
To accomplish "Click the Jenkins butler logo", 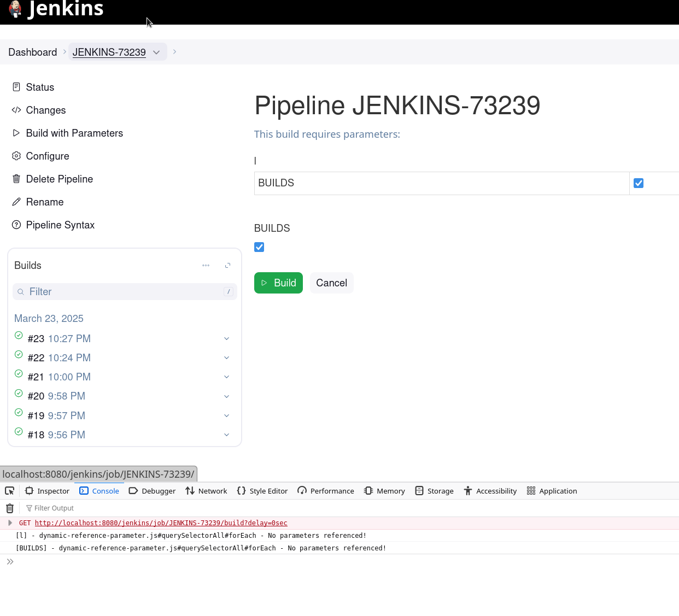I will 15,9.
